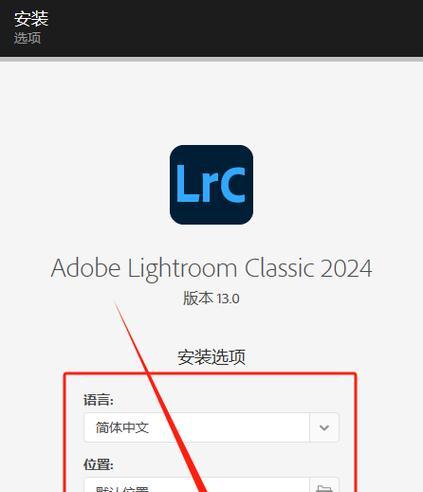
Task: Click the 语言: field label
Action: 98,400
